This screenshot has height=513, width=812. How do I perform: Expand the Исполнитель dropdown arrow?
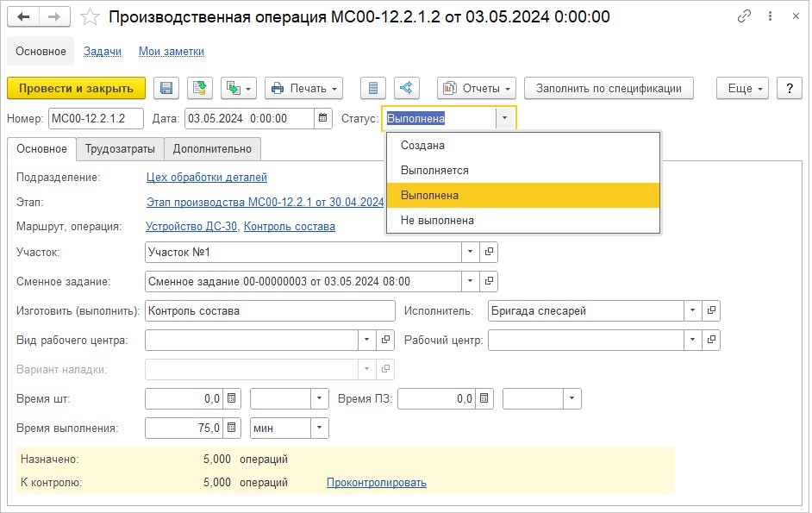click(x=693, y=310)
